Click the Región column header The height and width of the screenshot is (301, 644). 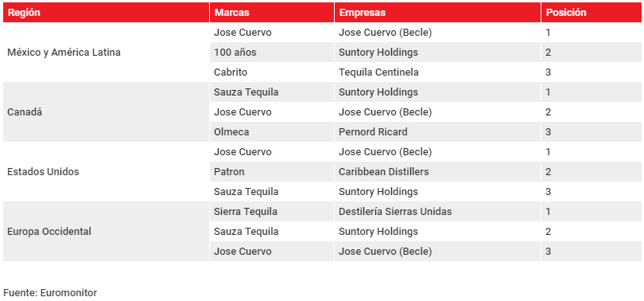click(x=107, y=12)
